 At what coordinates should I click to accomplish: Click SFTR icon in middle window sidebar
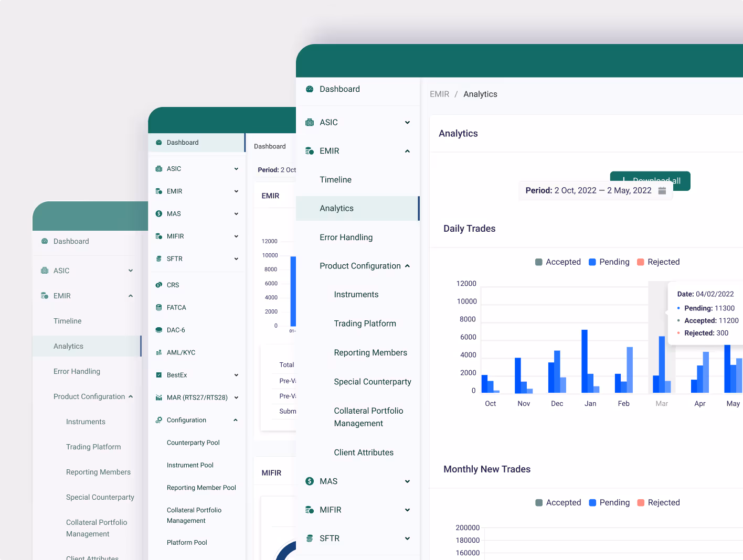159,259
